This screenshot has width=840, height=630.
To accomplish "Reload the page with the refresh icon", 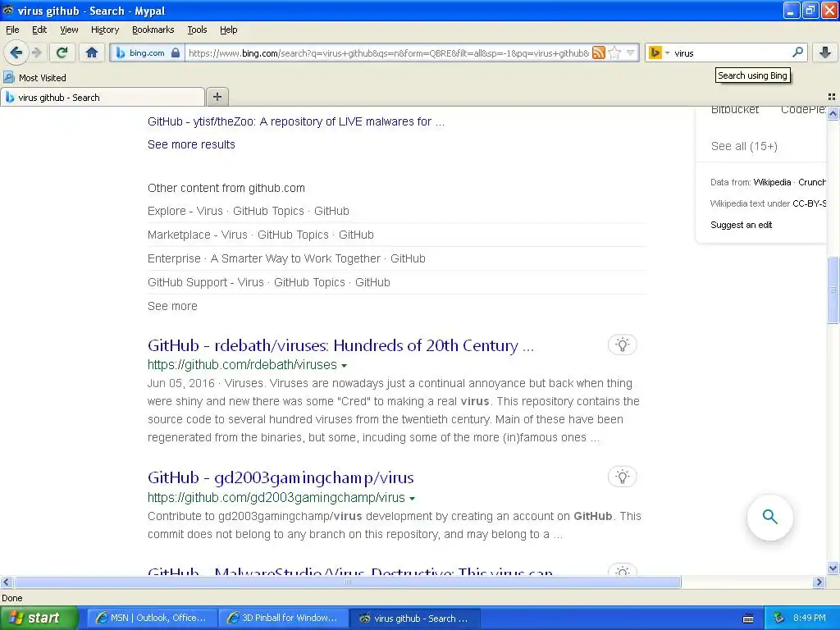I will point(62,52).
